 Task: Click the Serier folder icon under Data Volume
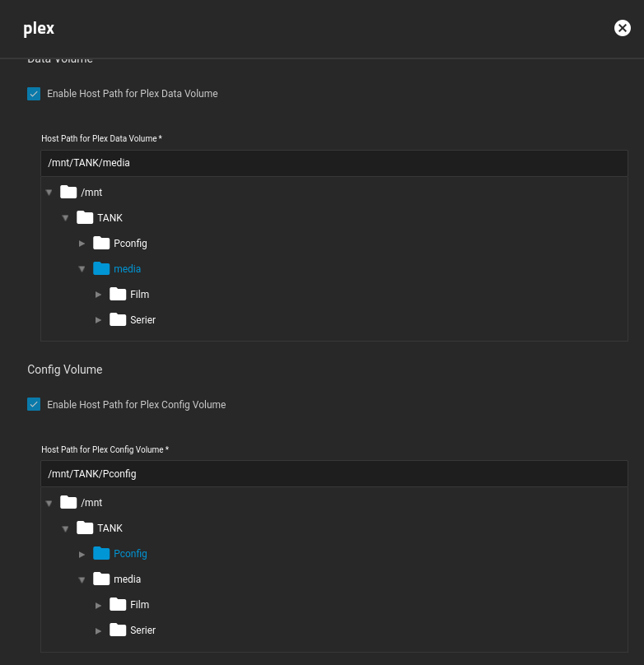(x=118, y=319)
